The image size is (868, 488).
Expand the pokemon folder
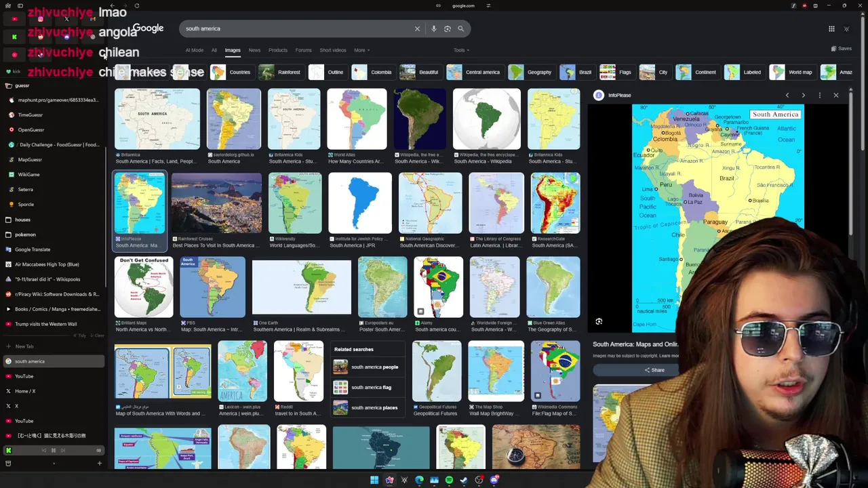click(x=25, y=235)
